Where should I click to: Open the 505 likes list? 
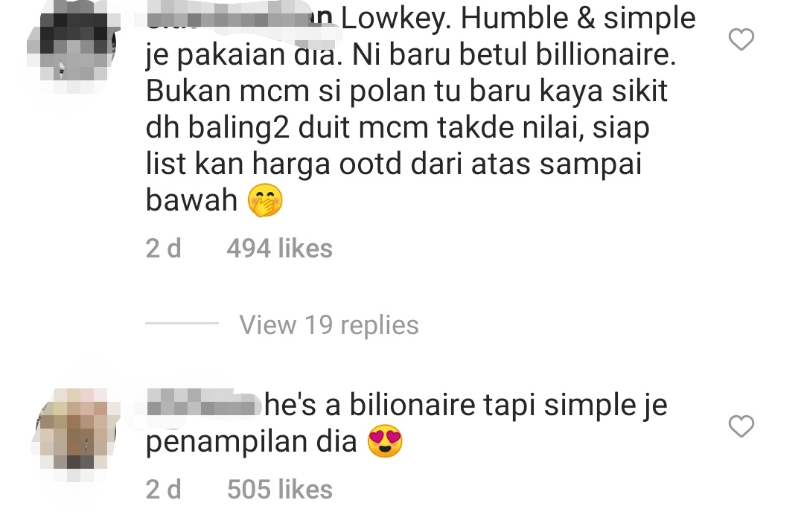[x=279, y=490]
